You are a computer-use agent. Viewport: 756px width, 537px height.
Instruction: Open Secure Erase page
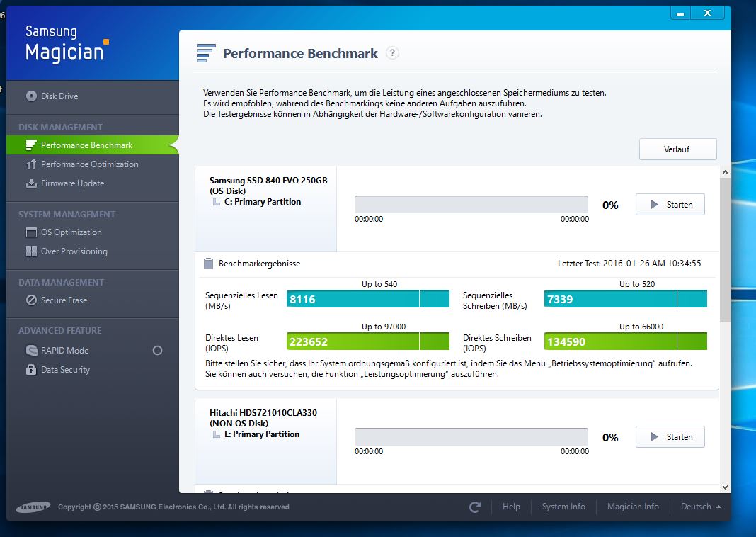pos(64,300)
